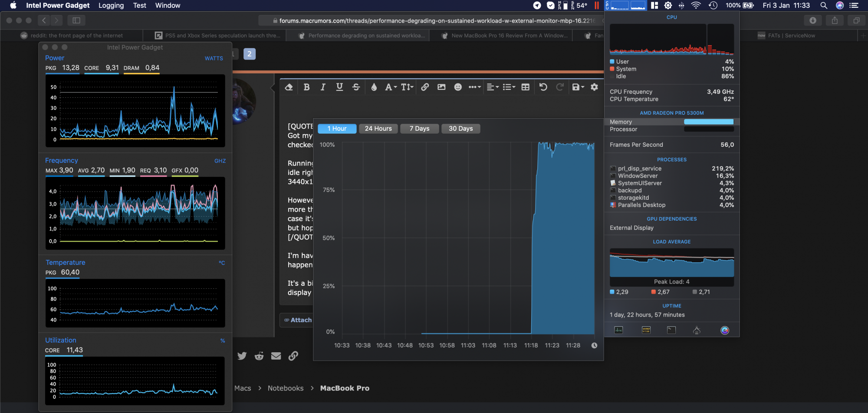The width and height of the screenshot is (868, 413).
Task: Open Activity Monitor from iStat panel
Action: click(x=619, y=330)
